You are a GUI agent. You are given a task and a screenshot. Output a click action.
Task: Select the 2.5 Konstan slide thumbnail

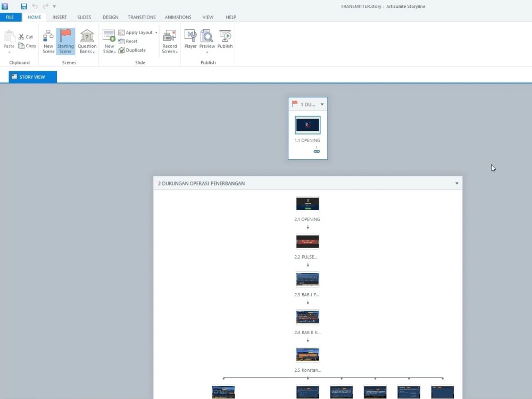pyautogui.click(x=307, y=355)
